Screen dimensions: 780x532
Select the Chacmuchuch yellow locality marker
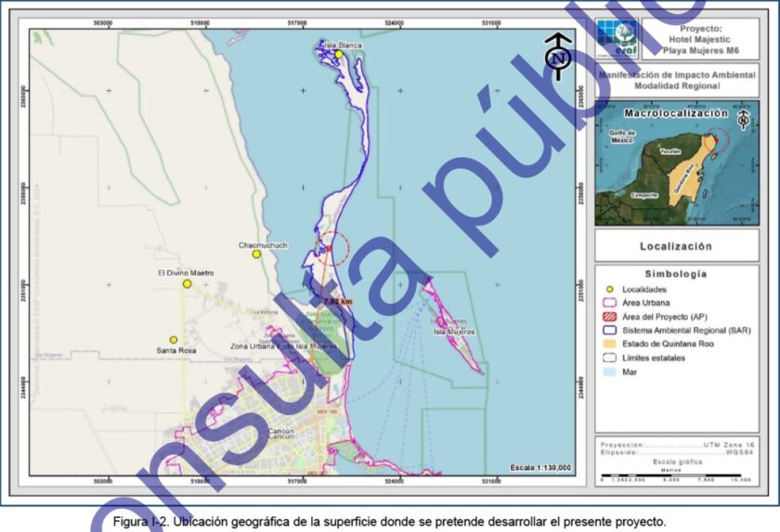256,254
